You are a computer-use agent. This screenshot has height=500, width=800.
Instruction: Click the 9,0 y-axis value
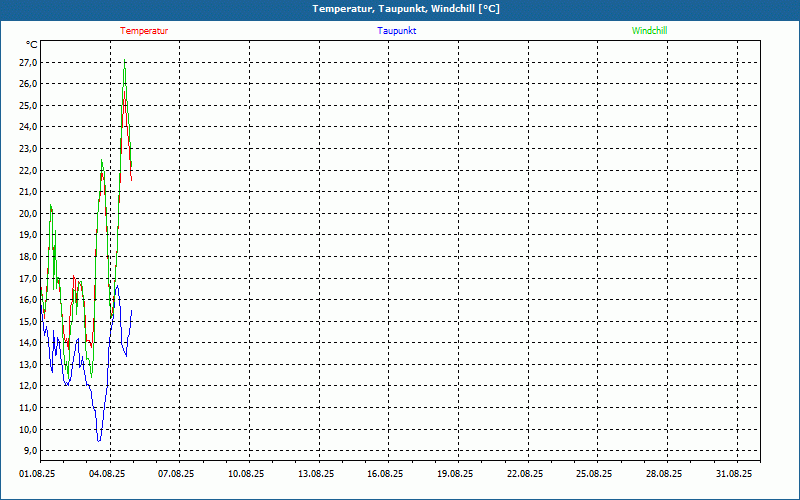[x=30, y=451]
